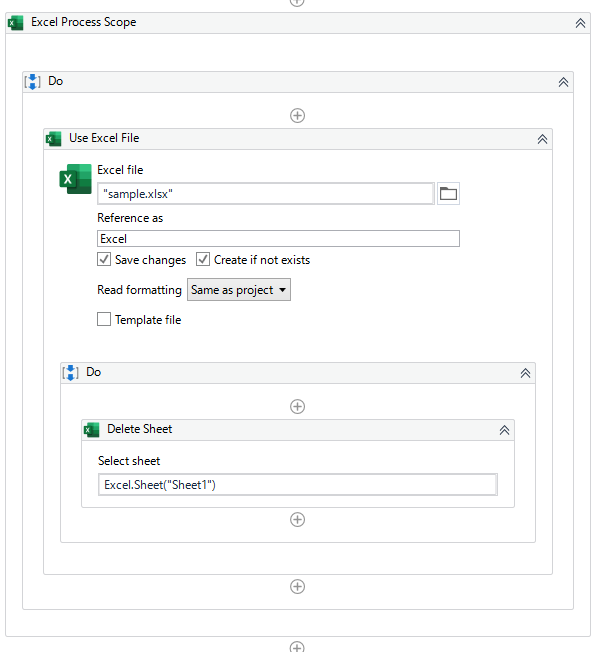Uncheck the Save changes checkbox
603x652 pixels.
click(x=104, y=259)
